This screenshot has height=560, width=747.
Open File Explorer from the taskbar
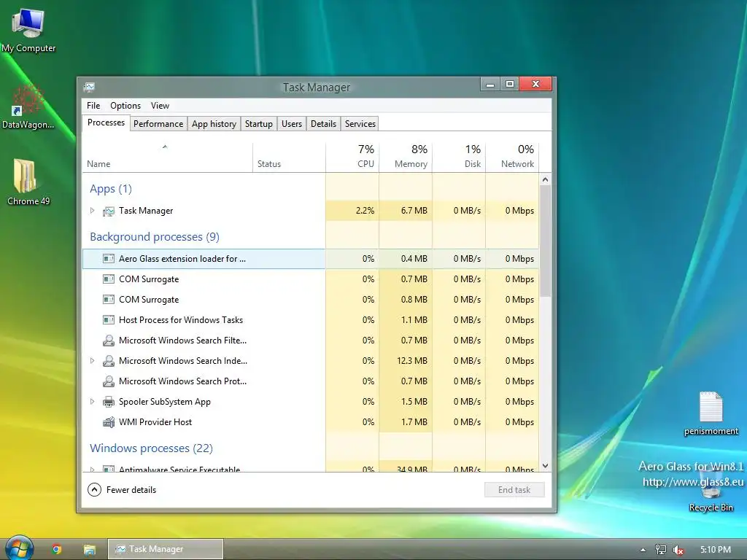90,550
